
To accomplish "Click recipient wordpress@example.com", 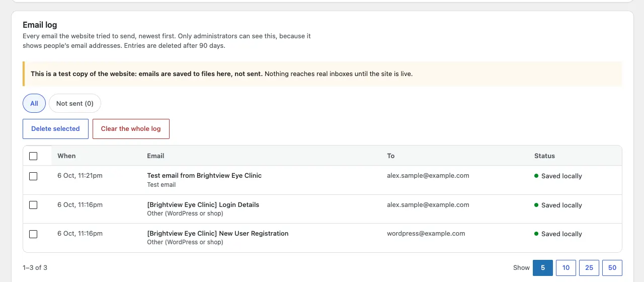I will 426,234.
